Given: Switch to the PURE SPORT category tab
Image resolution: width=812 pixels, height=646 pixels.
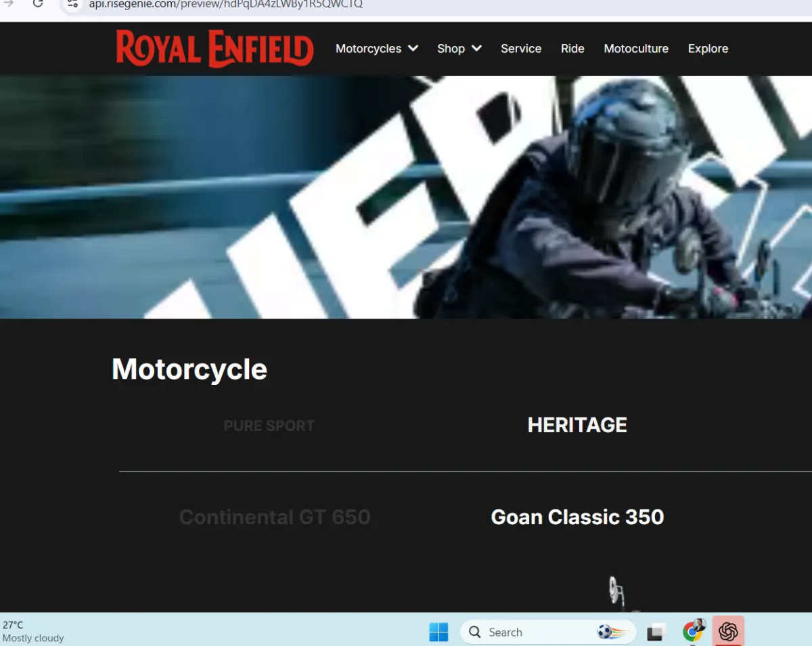Looking at the screenshot, I should coord(269,425).
